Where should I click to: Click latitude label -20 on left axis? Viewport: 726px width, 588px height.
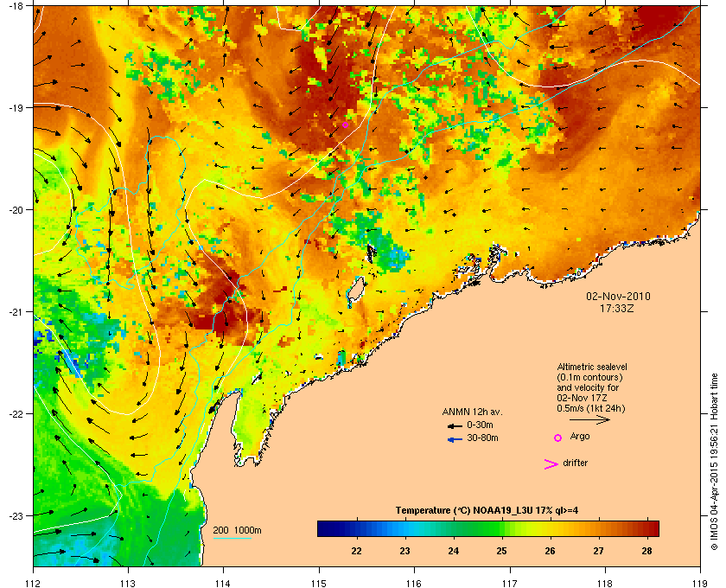tap(16, 210)
